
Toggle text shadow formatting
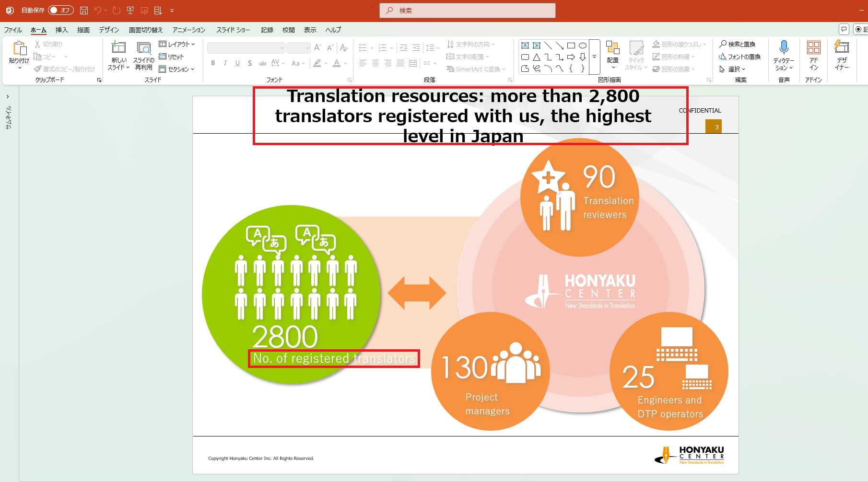[x=250, y=63]
